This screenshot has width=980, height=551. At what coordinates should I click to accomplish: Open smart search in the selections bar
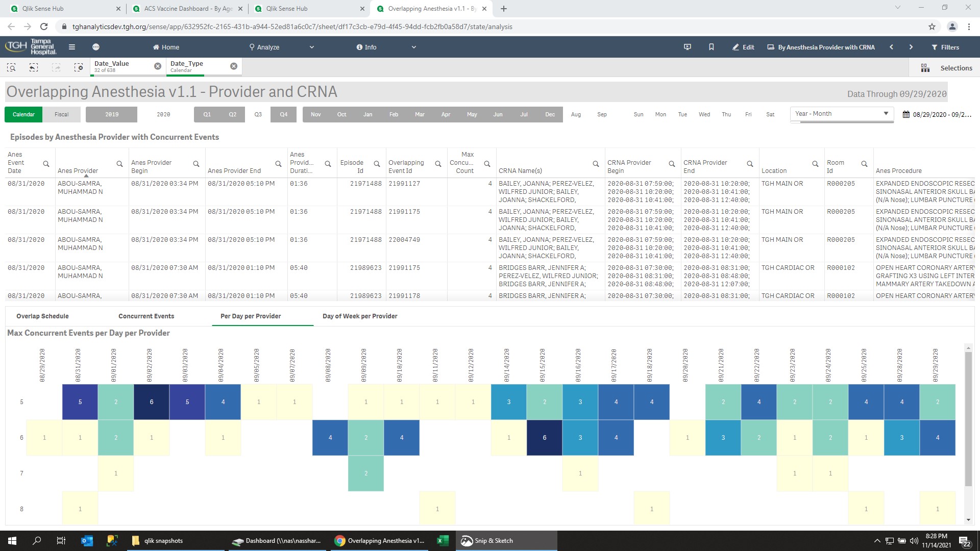click(10, 67)
